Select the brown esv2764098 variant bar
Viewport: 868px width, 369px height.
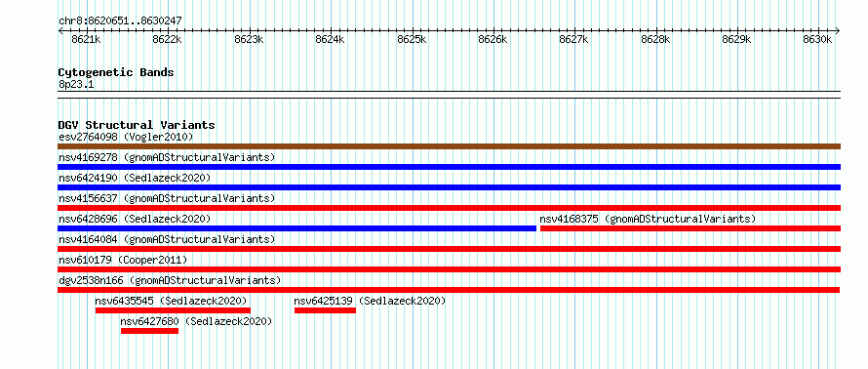(449, 146)
